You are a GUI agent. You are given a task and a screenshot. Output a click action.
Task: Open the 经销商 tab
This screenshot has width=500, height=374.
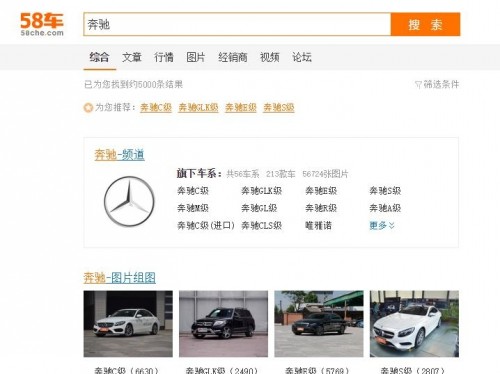pyautogui.click(x=233, y=57)
